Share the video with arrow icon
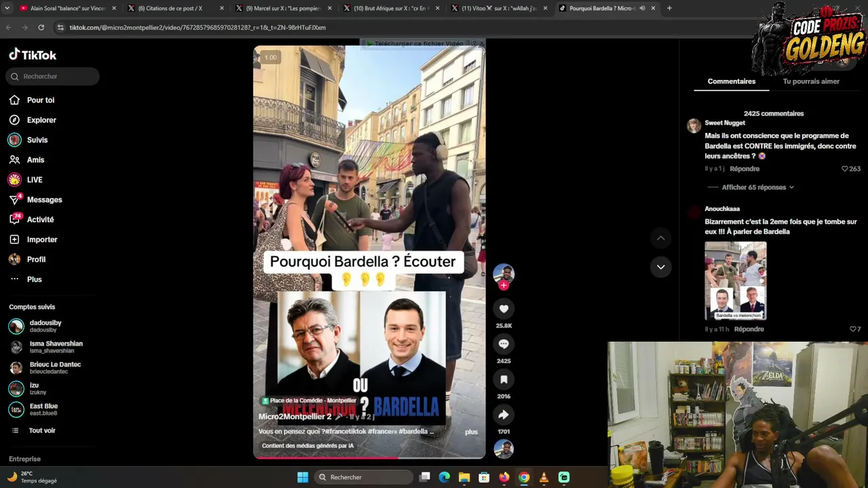This screenshot has height=488, width=868. (x=504, y=415)
